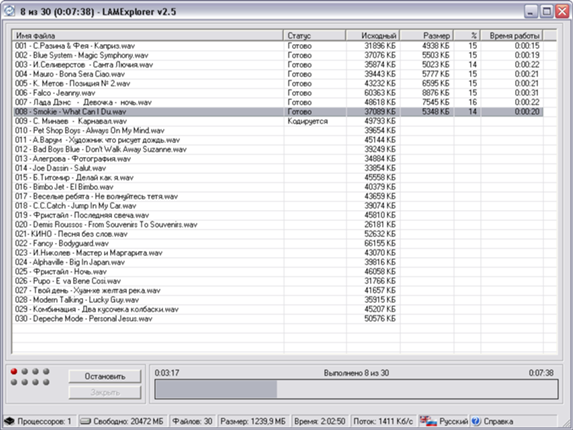Click the greyed-out Закрыть button
The image size is (573, 430).
click(105, 392)
